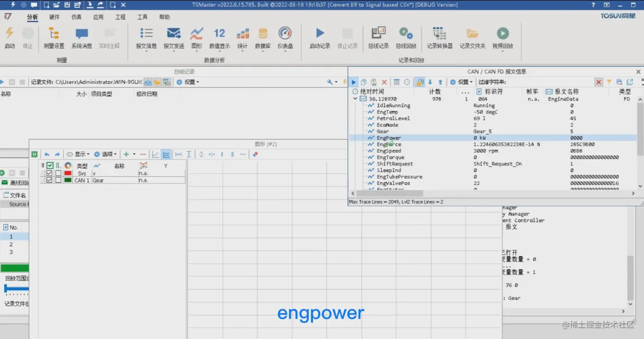This screenshot has width=644, height=339.
Task: Select the EngSpeed signal row
Action: click(493, 151)
